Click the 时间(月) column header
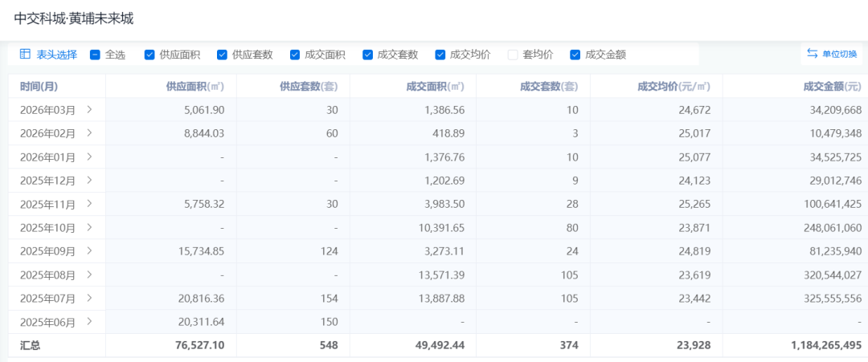 click(39, 87)
